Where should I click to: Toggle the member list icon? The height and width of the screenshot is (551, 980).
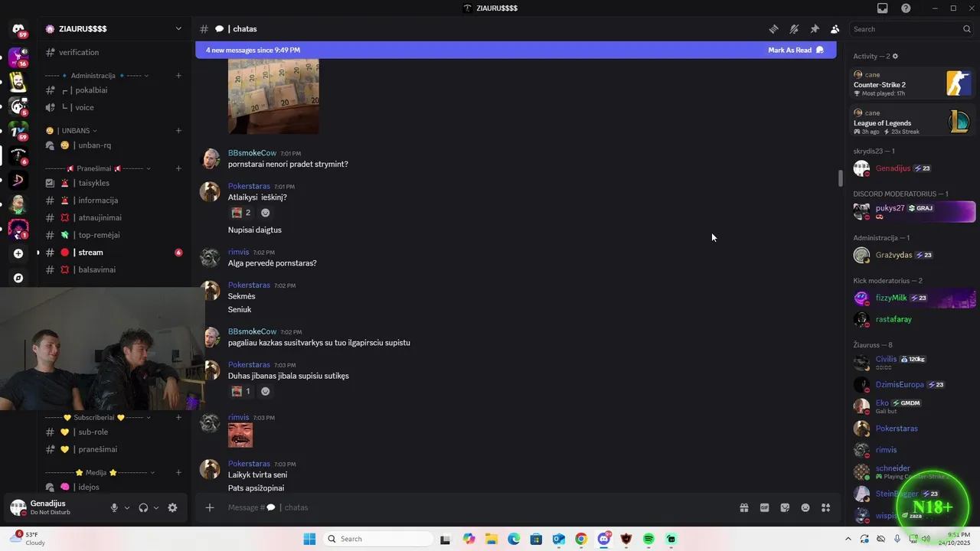pyautogui.click(x=835, y=29)
